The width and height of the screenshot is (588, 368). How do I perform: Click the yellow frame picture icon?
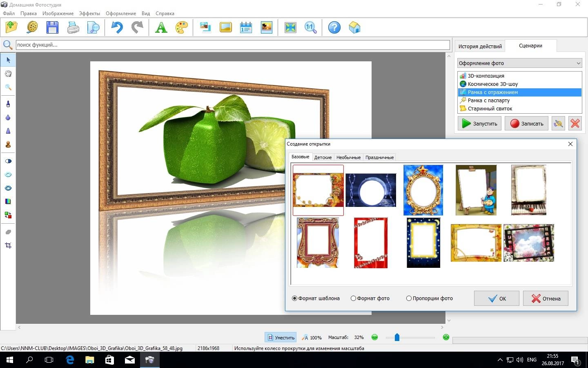pos(226,27)
